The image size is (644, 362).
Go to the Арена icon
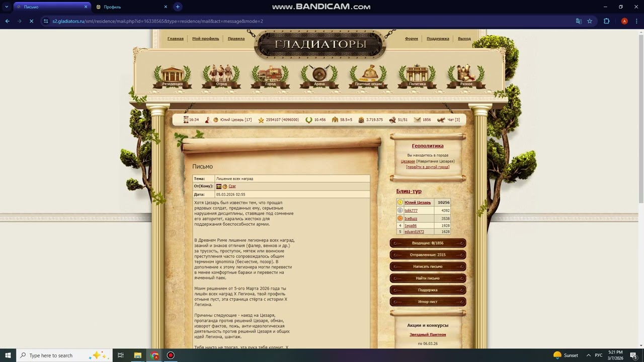319,76
